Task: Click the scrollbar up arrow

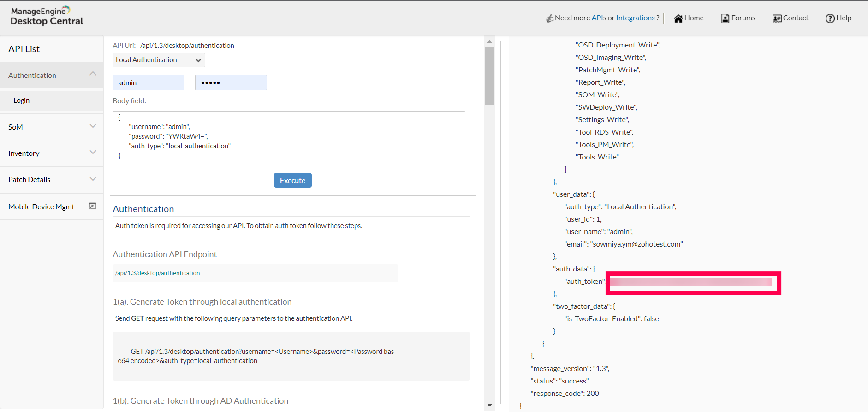Action: (489, 41)
